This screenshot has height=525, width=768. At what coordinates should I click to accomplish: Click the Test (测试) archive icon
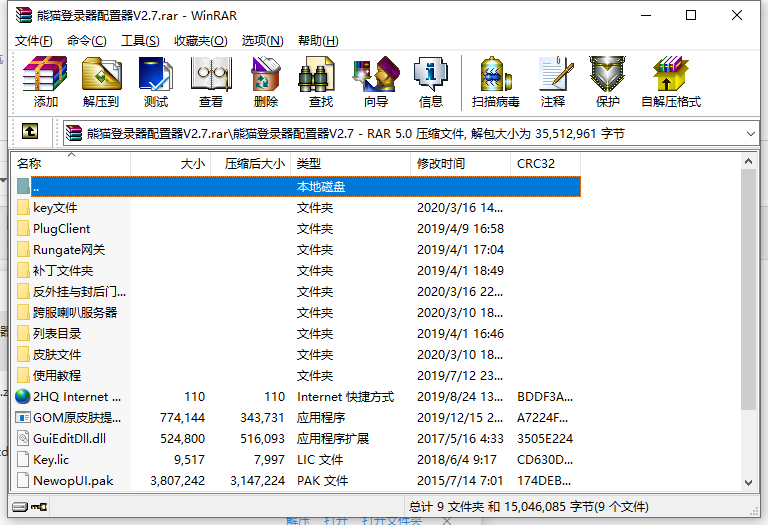(156, 73)
